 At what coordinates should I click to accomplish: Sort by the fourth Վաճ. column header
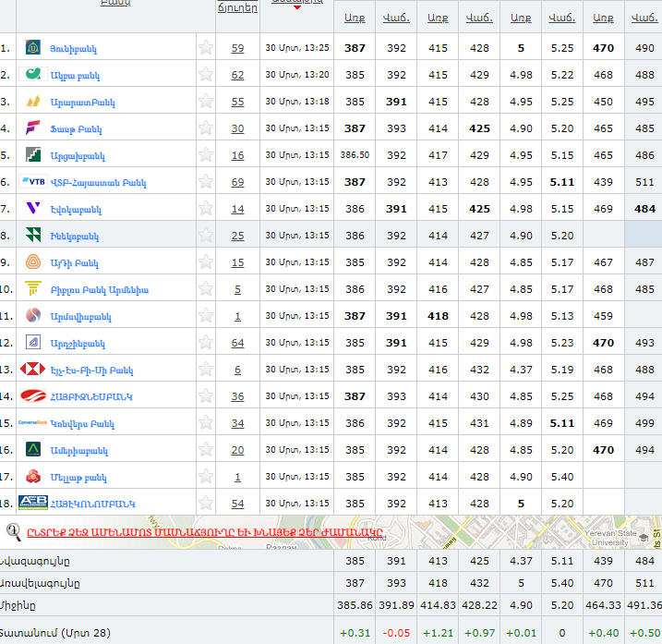[644, 18]
